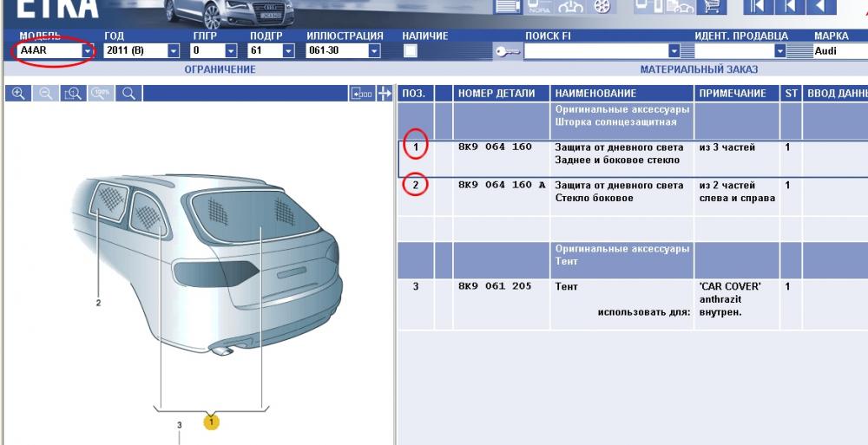The height and width of the screenshot is (445, 868).
Task: Click the ПОЗ. column header
Action: point(415,94)
